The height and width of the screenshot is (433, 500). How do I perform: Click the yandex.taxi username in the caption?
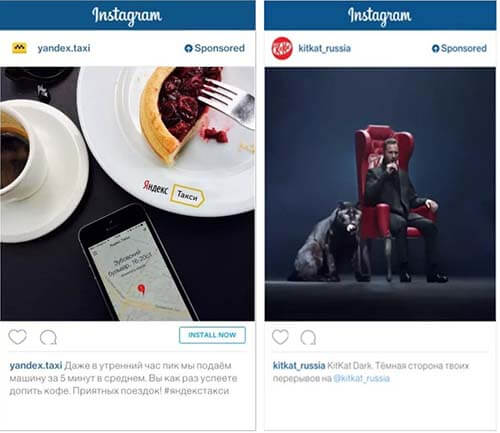click(x=36, y=365)
